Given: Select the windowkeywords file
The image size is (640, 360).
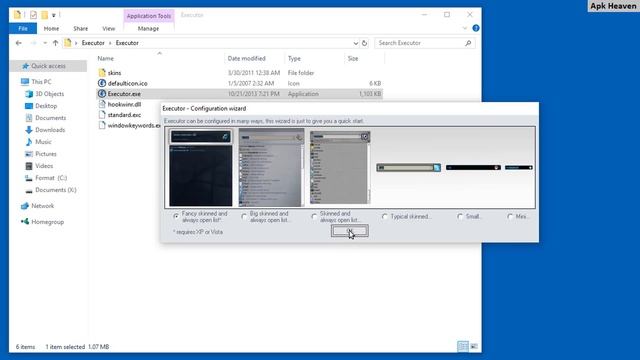Looking at the screenshot, I should pos(130,125).
